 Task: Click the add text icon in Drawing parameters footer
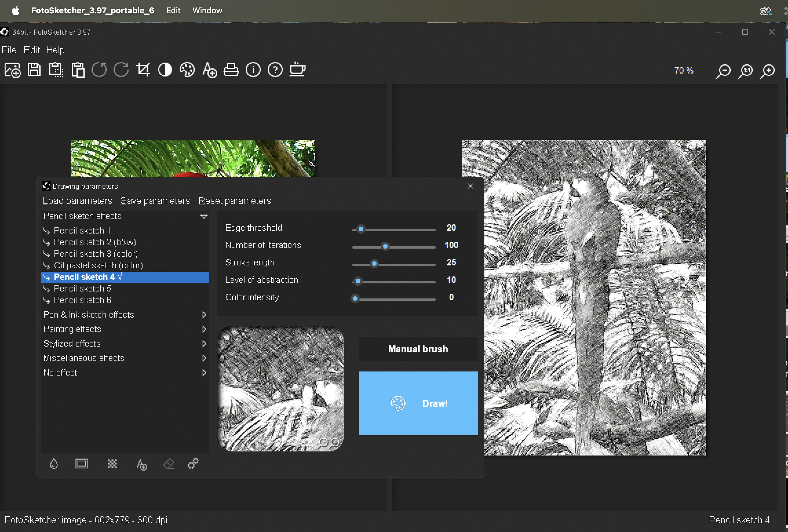pyautogui.click(x=142, y=464)
